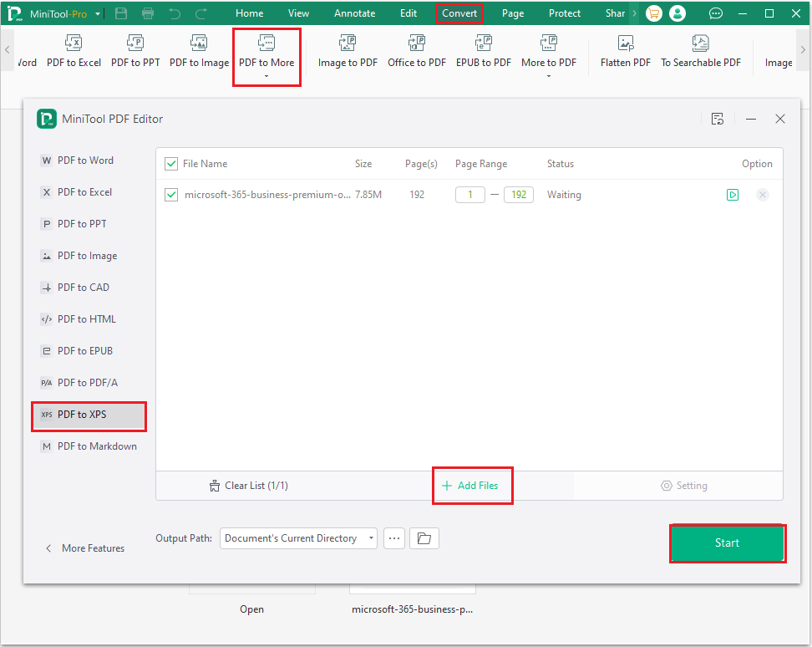Click the end page field showing 192
Screen dimensions: 812x647
click(x=519, y=195)
